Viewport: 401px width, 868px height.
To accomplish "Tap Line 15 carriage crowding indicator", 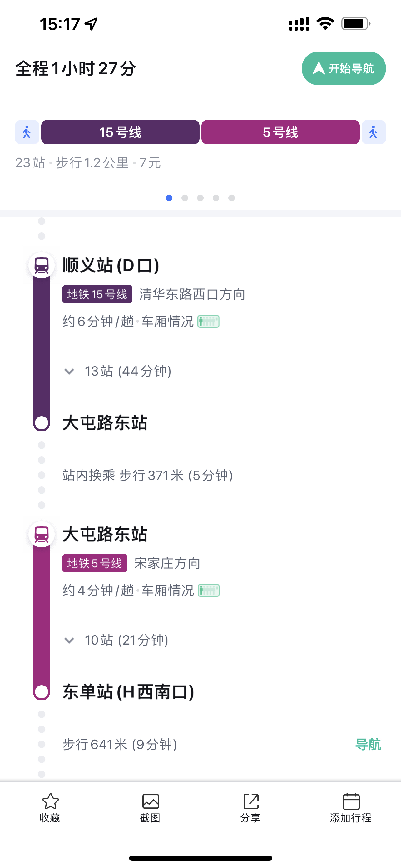I will (x=208, y=322).
